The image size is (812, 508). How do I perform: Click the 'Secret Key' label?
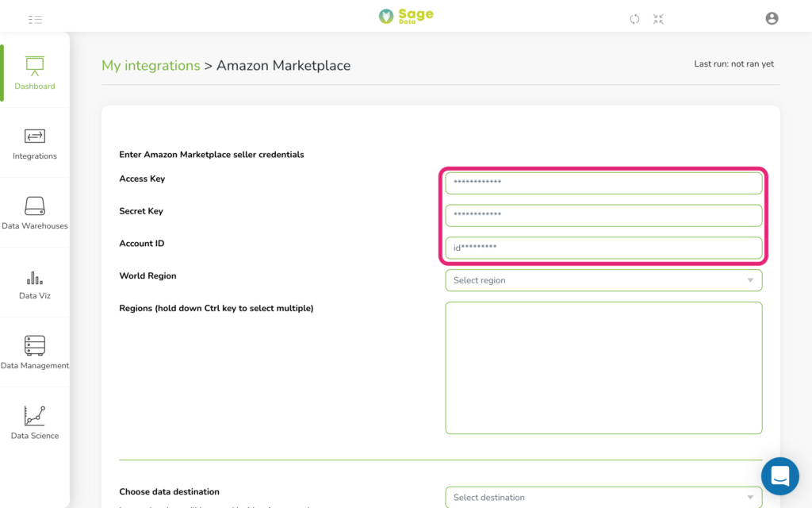point(141,211)
